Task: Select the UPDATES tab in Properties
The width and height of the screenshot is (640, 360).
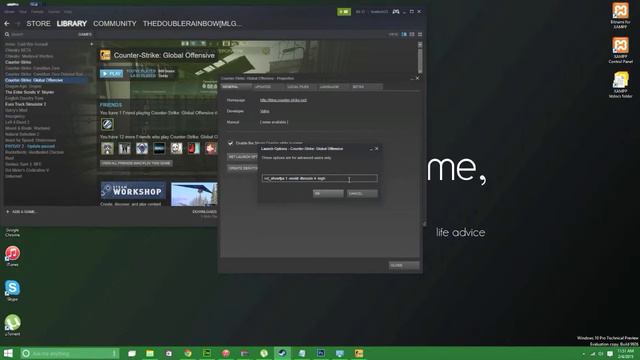Action: point(268,87)
